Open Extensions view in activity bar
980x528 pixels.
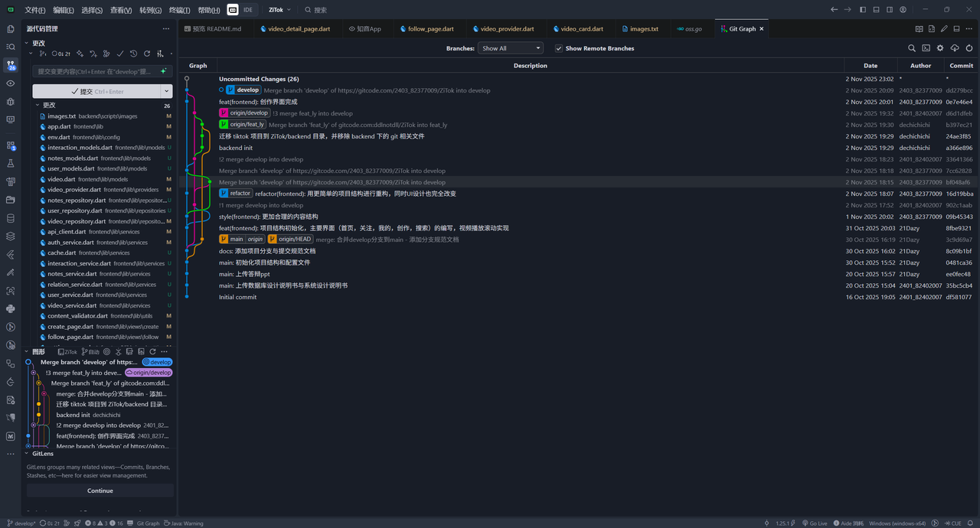point(11,145)
